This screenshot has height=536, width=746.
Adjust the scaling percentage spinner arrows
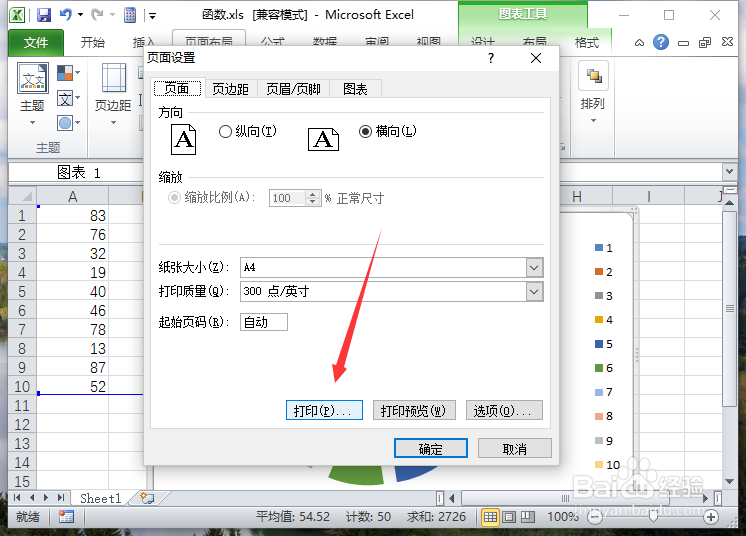click(312, 198)
